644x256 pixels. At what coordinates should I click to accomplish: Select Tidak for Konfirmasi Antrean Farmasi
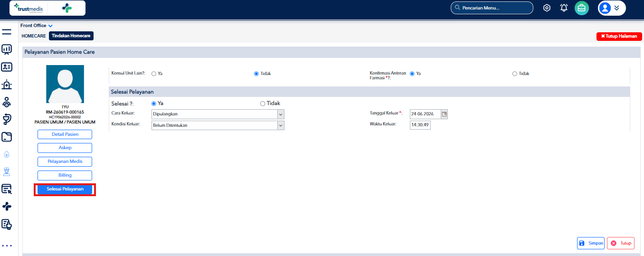click(515, 74)
